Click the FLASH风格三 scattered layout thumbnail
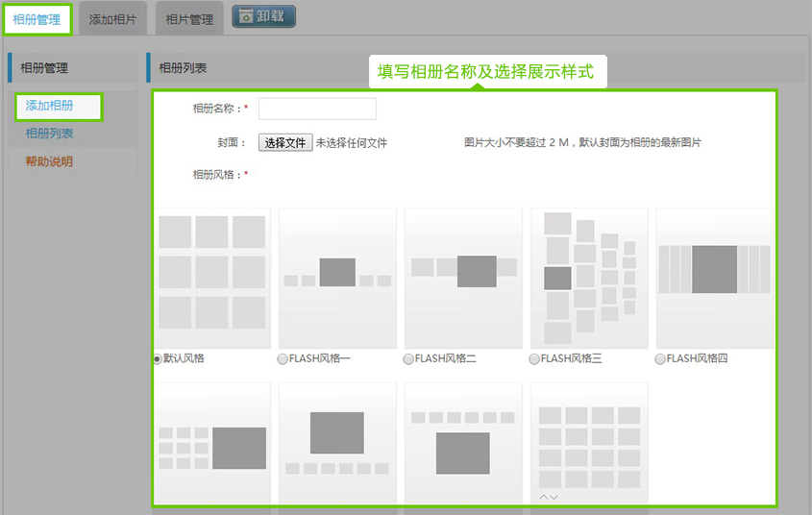This screenshot has width=812, height=515. tap(589, 277)
